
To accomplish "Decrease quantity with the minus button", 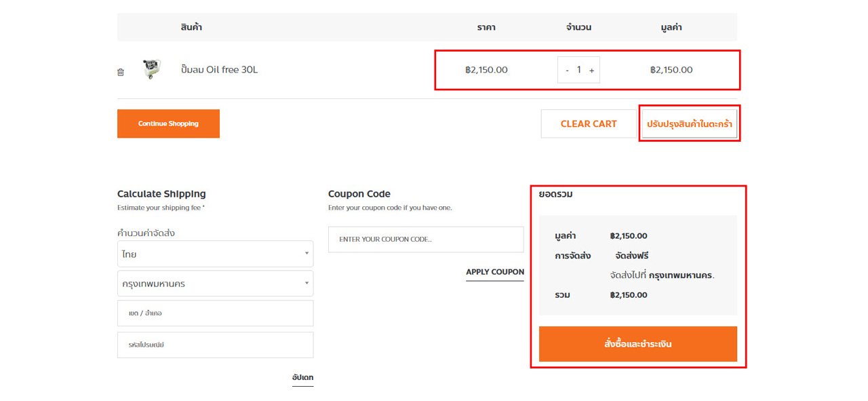I will (x=567, y=70).
